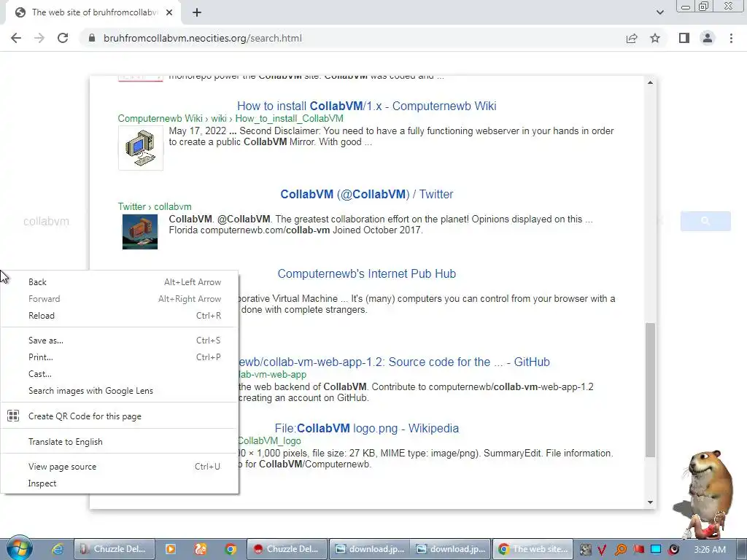
Task: Click results panel scroll up arrow
Action: pos(650,82)
